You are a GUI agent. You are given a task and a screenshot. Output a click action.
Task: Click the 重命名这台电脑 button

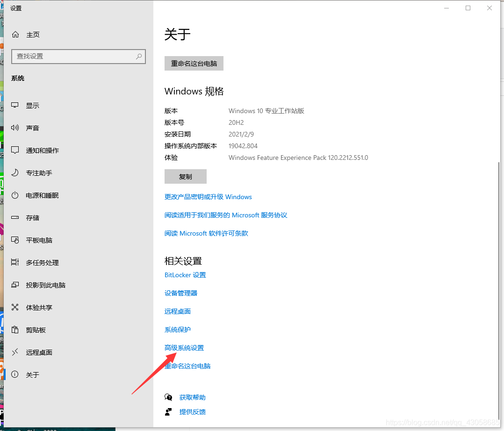(x=194, y=63)
